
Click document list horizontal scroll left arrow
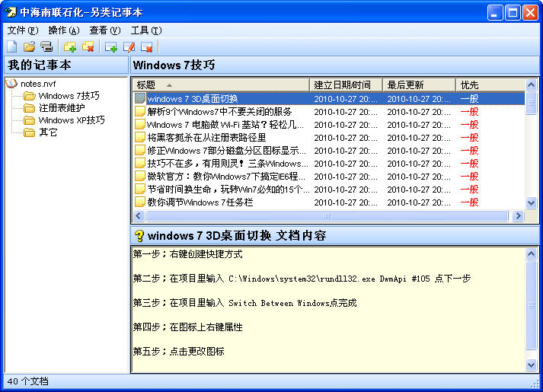pyautogui.click(x=139, y=216)
